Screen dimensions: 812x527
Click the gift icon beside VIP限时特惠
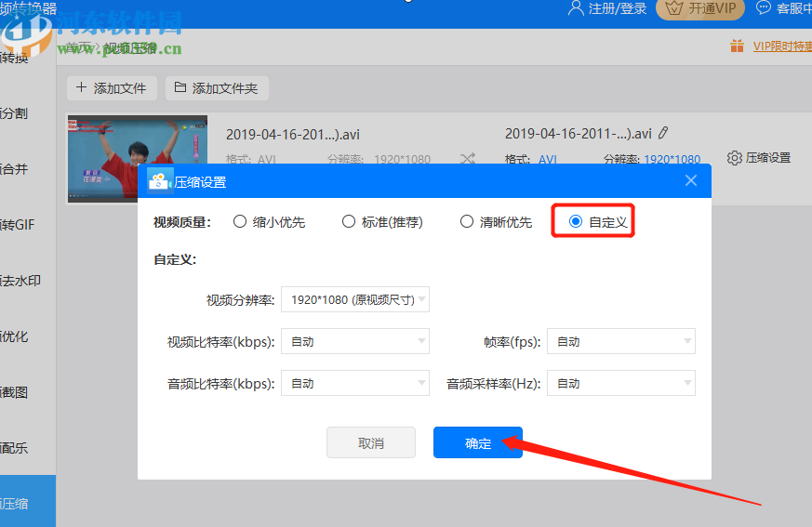coord(737,46)
